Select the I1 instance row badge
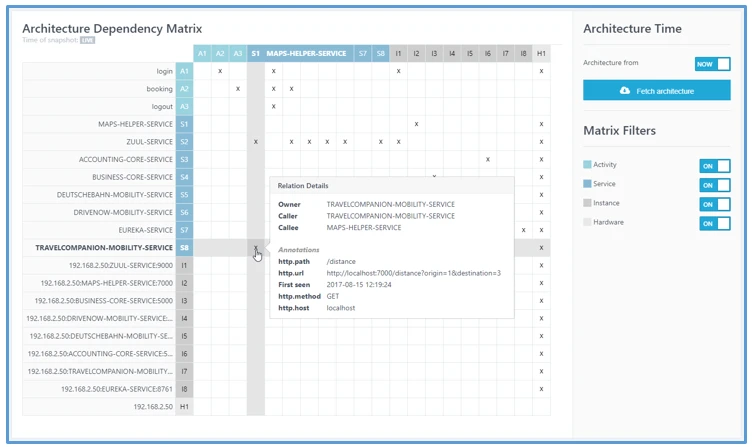The height and width of the screenshot is (447, 752). (x=184, y=266)
